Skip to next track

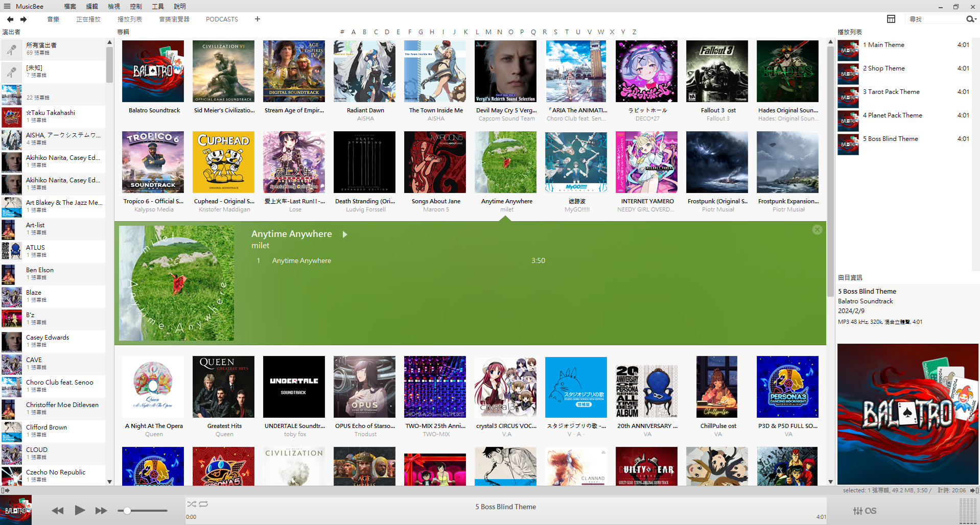coord(101,510)
